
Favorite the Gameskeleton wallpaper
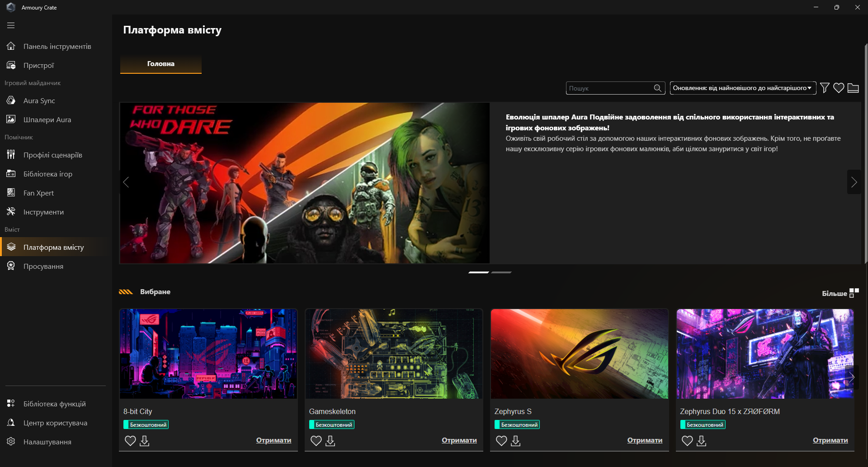coord(316,441)
